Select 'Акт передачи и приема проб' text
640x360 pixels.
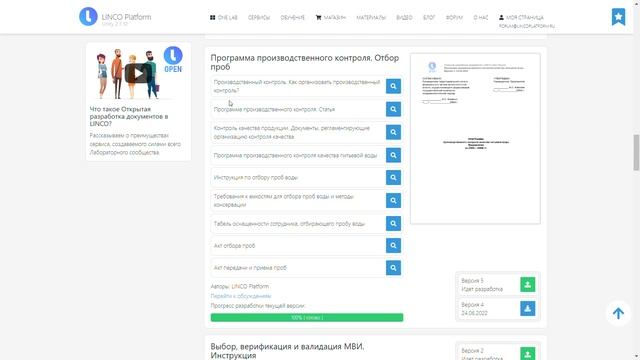click(250, 268)
